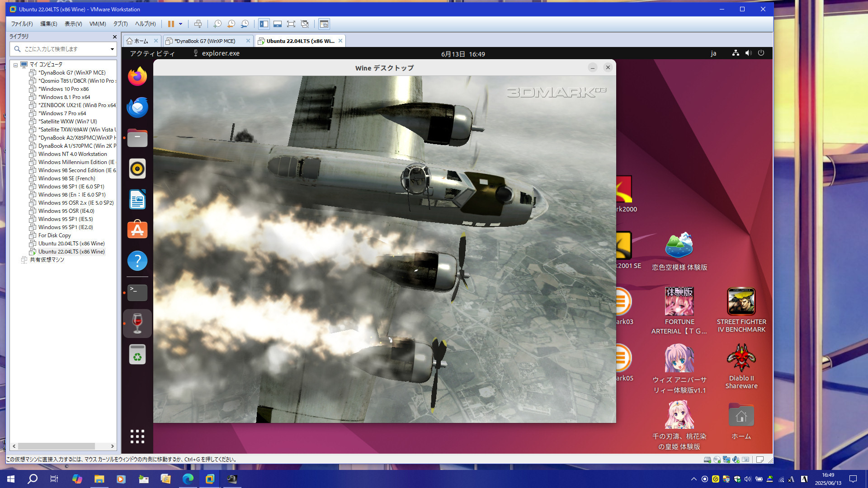The image size is (868, 488).
Task: Open File Explorer from Windows taskbar
Action: [99, 479]
